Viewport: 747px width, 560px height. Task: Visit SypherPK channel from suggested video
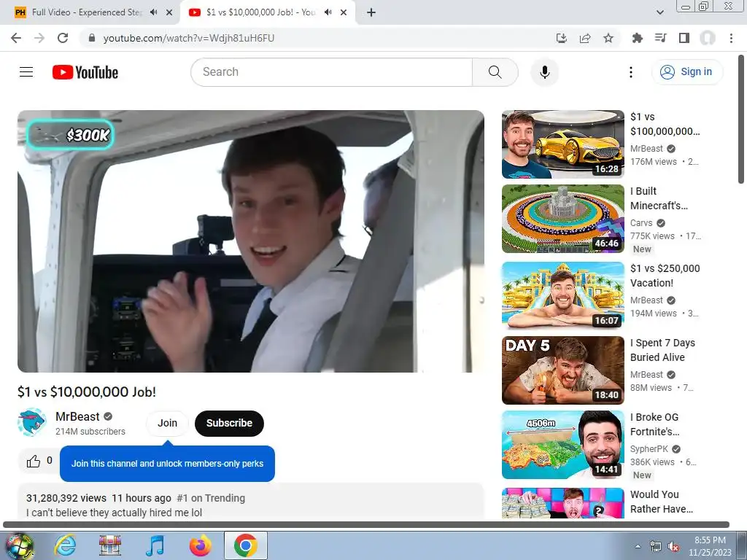point(649,448)
